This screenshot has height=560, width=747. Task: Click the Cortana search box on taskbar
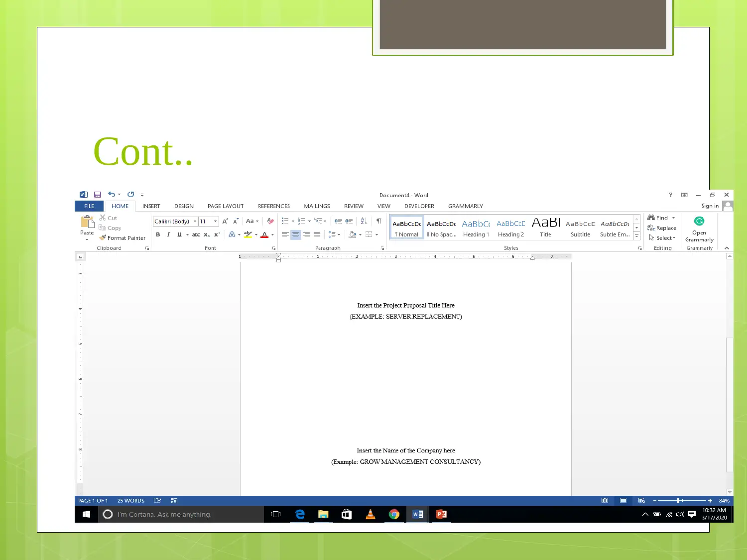[182, 514]
